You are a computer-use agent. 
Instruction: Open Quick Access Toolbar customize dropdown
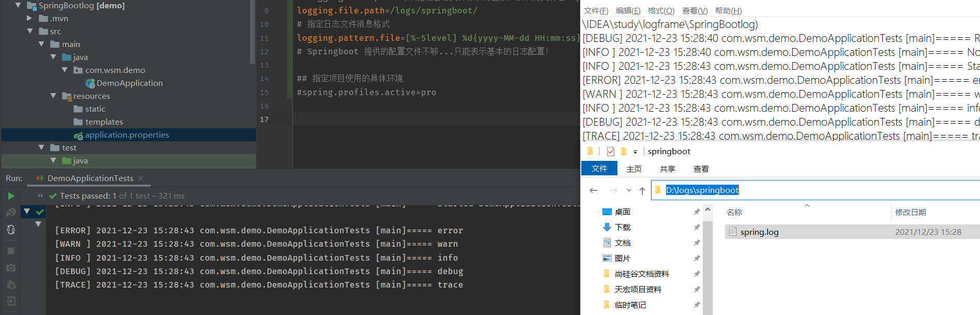(635, 152)
